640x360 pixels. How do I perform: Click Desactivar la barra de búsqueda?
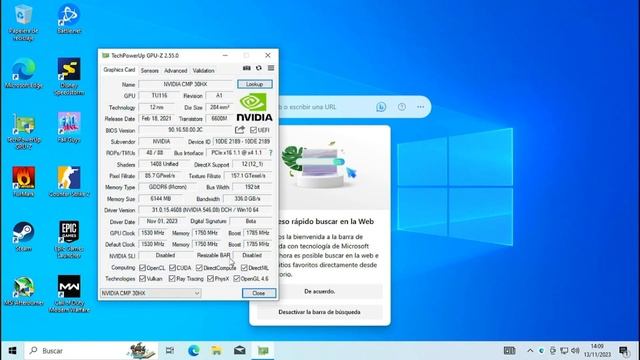[320, 312]
